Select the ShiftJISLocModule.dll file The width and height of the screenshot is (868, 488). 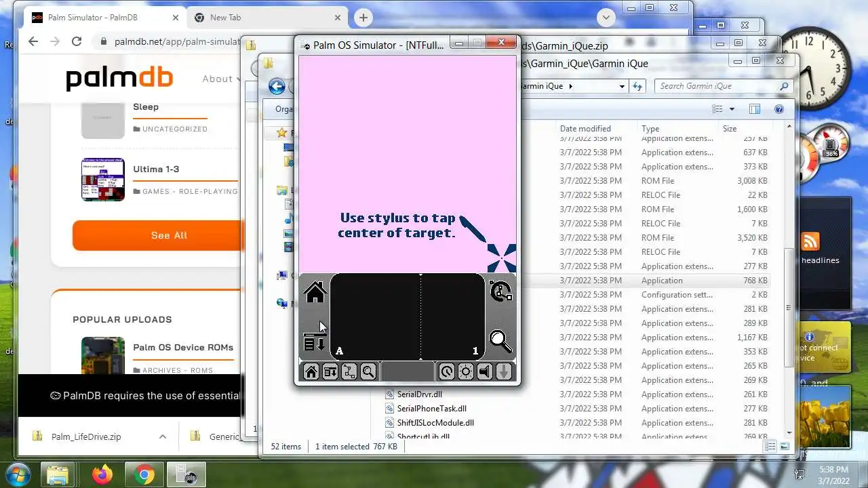click(x=435, y=423)
